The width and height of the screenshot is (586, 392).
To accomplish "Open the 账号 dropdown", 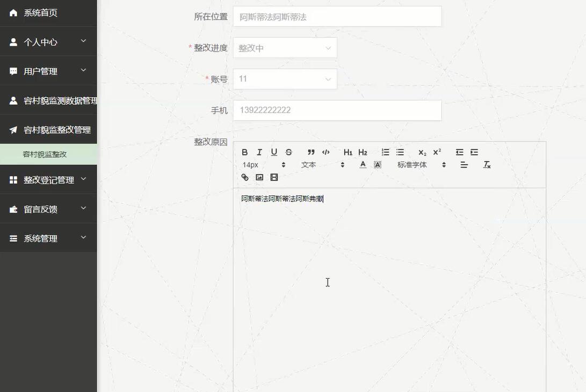I will (x=285, y=78).
